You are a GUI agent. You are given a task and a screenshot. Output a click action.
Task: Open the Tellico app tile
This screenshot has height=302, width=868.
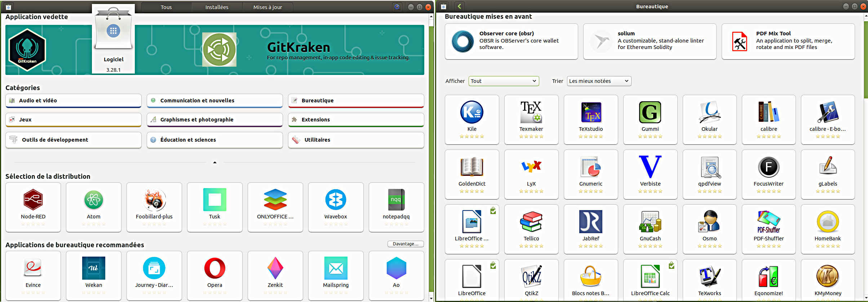[x=531, y=229]
